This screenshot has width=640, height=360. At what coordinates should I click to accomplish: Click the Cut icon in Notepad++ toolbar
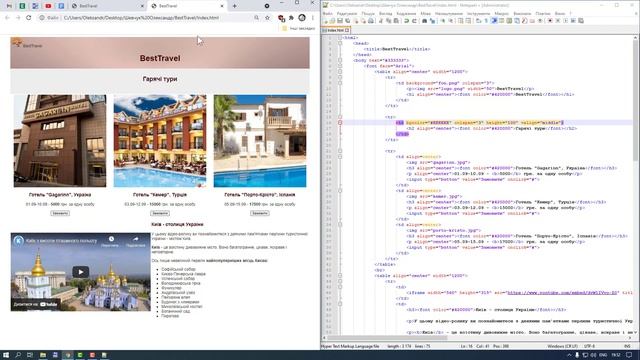[380, 20]
